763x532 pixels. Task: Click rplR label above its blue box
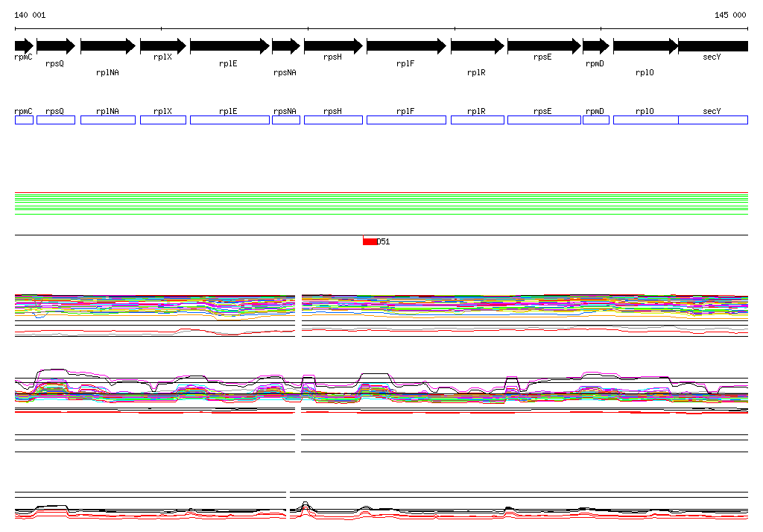(x=476, y=111)
